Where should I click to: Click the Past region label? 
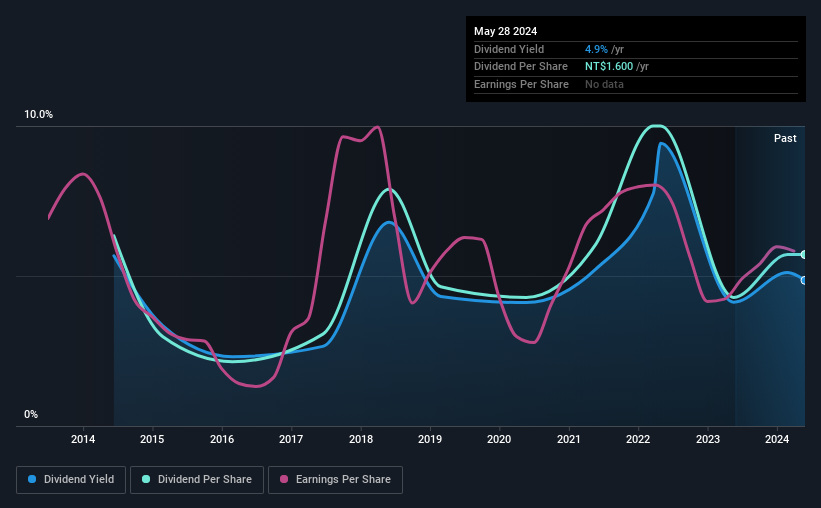tap(785, 138)
